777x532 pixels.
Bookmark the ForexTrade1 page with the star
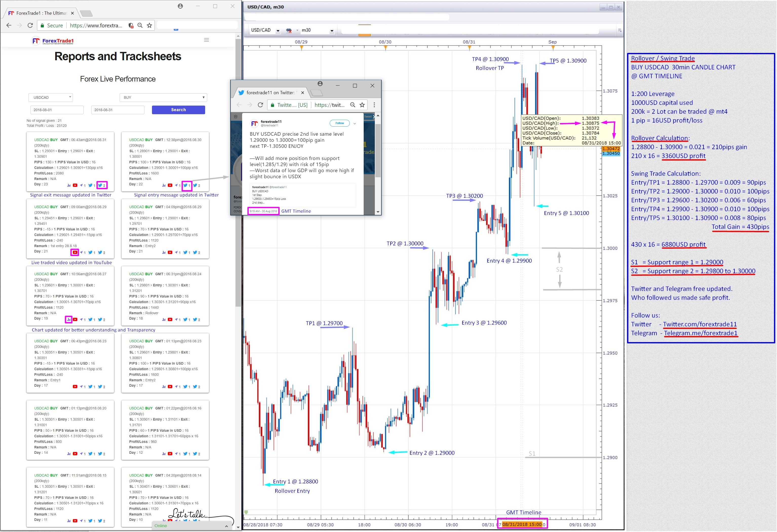tap(149, 25)
